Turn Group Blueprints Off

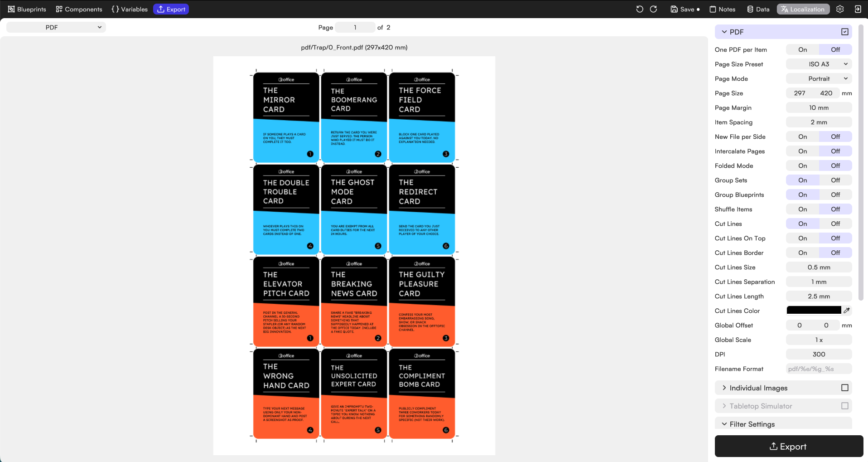click(x=835, y=195)
